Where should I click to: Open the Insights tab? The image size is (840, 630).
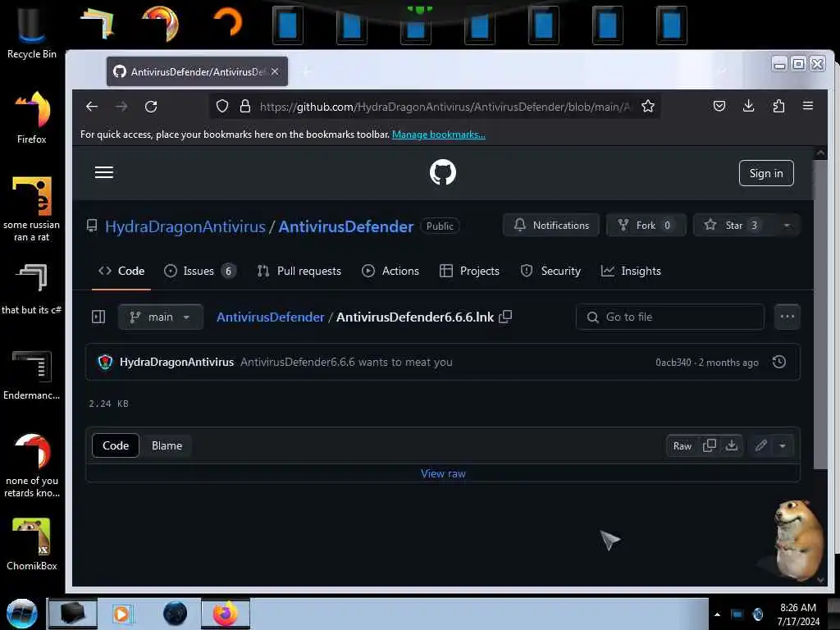pos(631,271)
